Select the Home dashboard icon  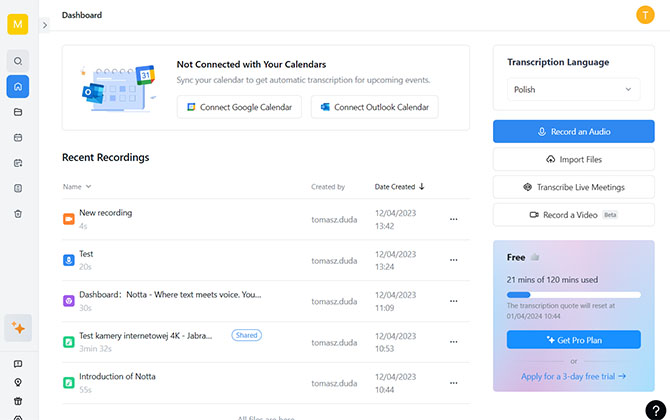[18, 87]
